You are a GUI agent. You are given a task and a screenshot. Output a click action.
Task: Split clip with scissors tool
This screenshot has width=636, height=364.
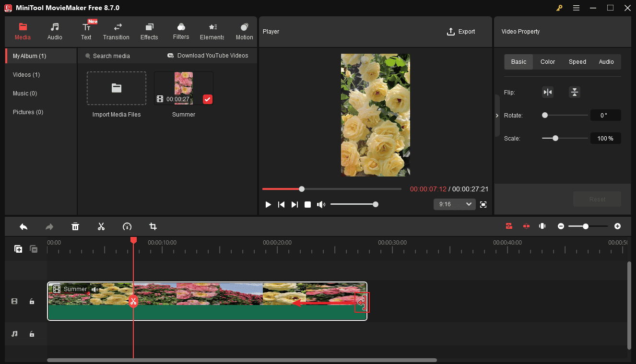coord(101,226)
